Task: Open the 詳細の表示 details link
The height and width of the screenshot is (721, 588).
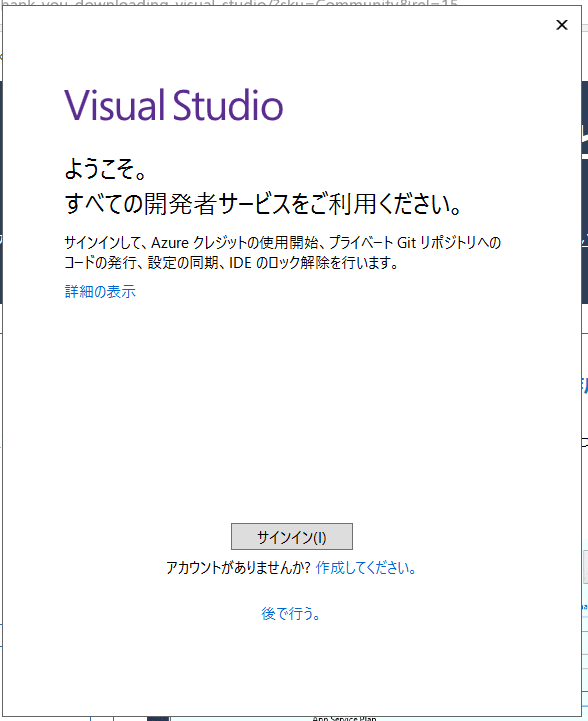Action: pos(100,292)
